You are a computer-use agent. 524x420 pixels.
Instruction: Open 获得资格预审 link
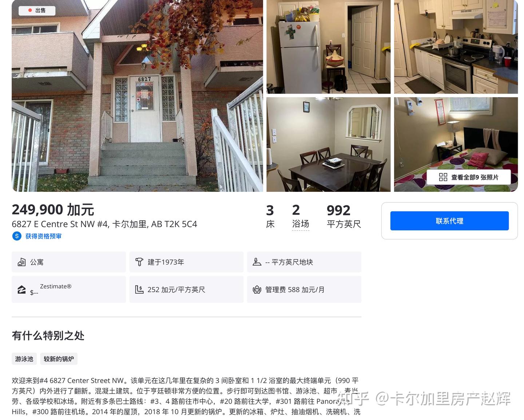(43, 236)
